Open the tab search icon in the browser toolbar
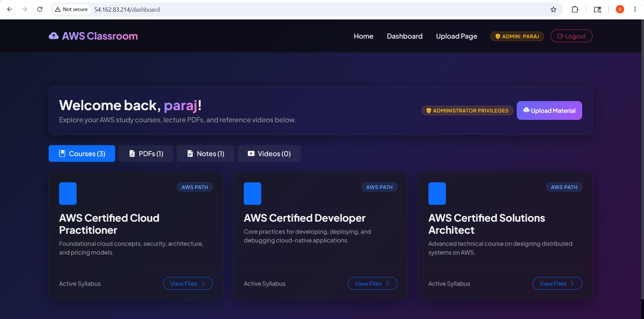Screen dimensions: 644x319 [597, 9]
